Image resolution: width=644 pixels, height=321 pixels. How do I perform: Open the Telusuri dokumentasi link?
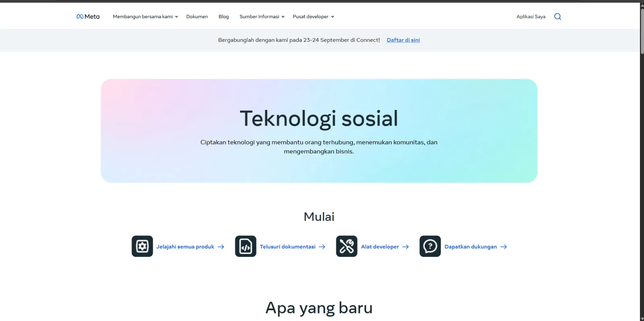[x=287, y=247]
